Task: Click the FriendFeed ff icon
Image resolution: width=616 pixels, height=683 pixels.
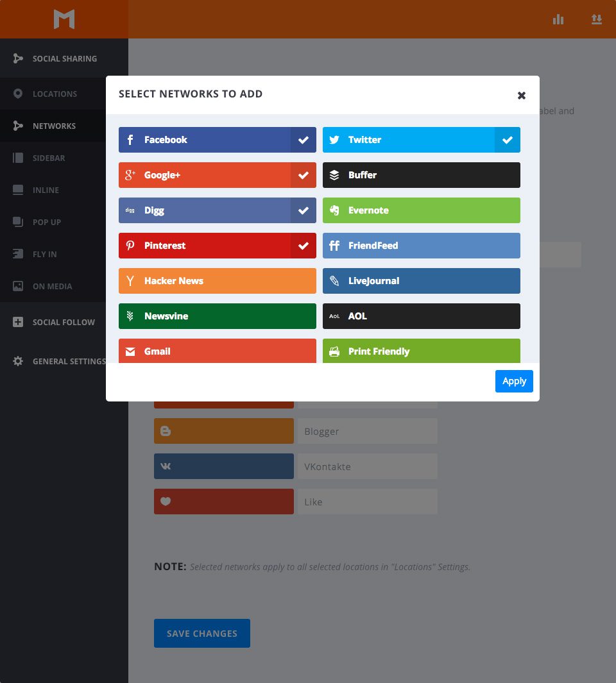Action: [x=334, y=246]
